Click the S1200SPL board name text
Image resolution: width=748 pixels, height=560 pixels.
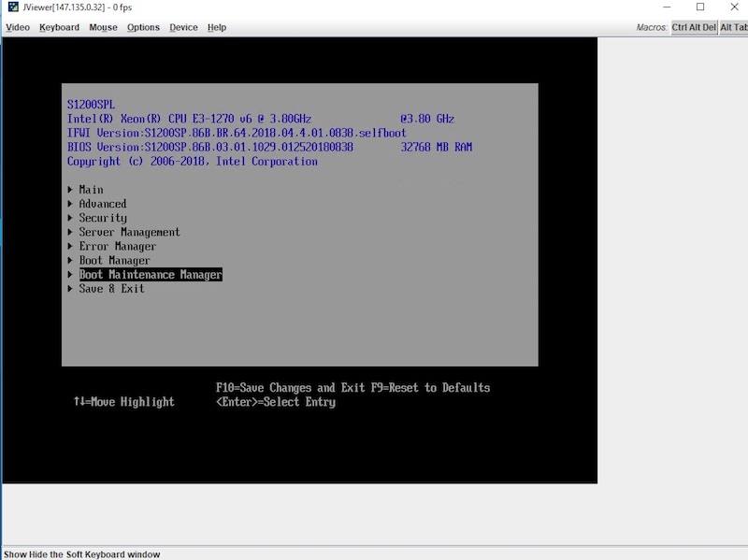tap(91, 105)
